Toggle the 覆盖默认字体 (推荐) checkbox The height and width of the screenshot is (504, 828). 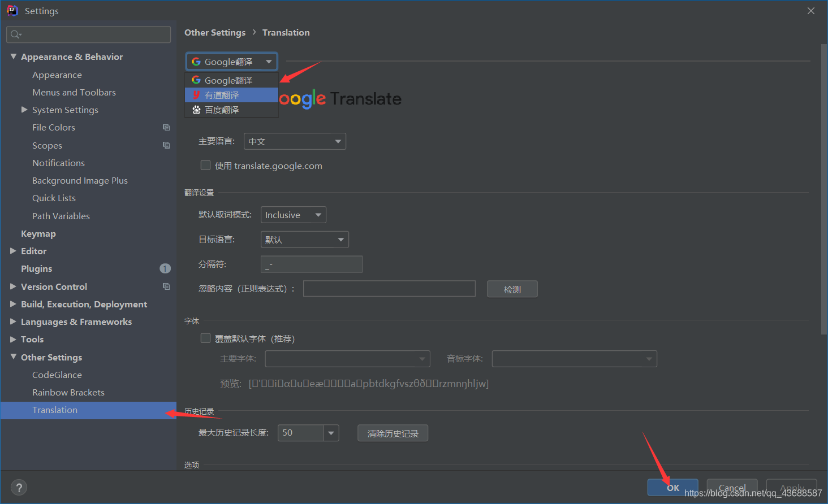tap(205, 338)
